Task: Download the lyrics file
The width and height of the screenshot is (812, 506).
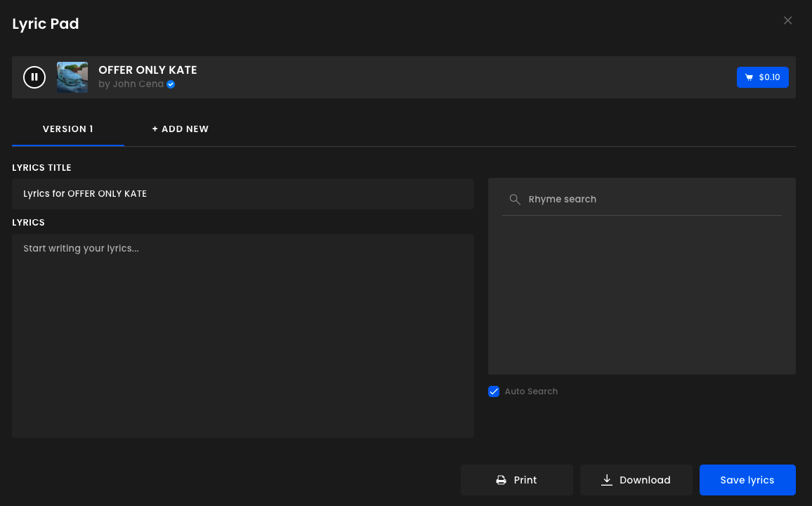Action: pyautogui.click(x=636, y=480)
